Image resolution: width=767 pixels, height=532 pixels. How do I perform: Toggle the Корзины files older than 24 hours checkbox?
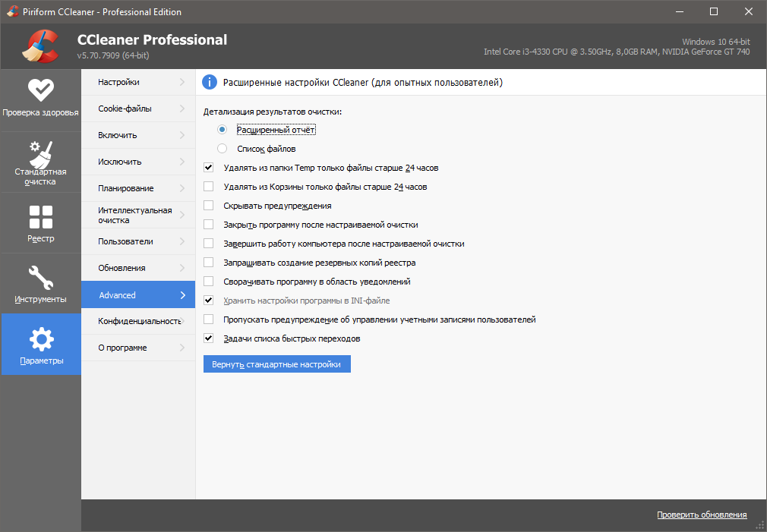(209, 187)
